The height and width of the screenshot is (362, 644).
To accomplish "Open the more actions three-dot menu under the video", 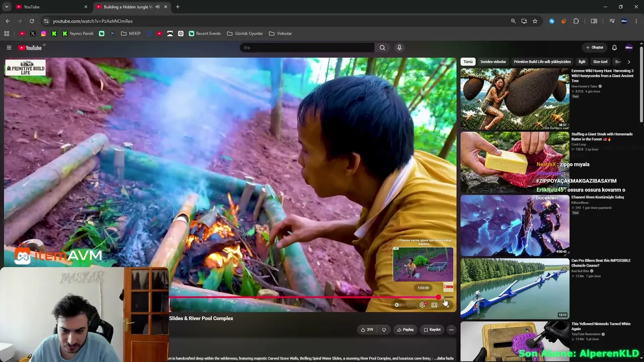I will pyautogui.click(x=451, y=330).
